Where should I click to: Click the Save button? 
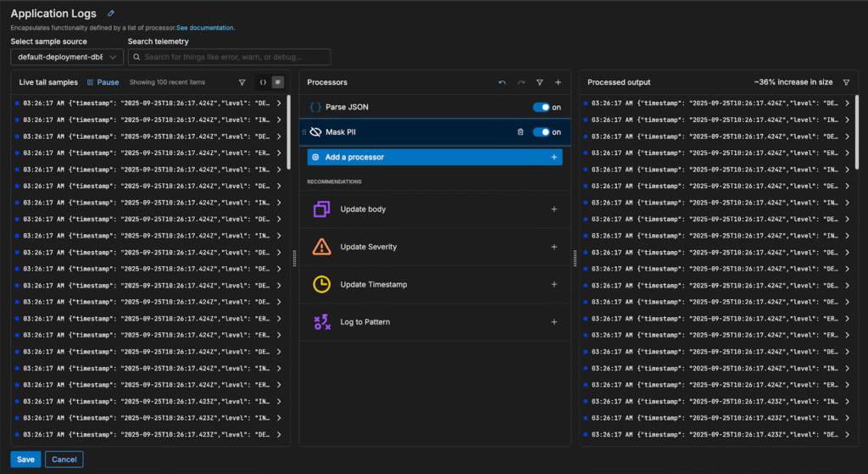25,459
